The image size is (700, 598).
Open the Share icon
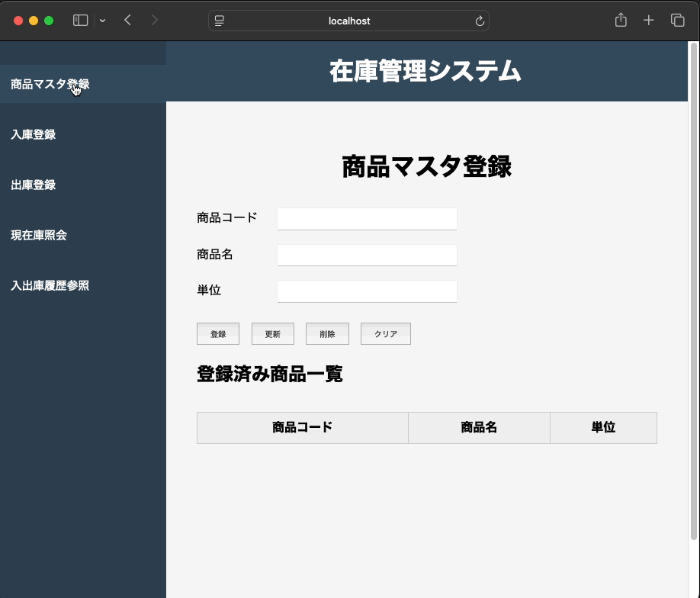(x=621, y=20)
